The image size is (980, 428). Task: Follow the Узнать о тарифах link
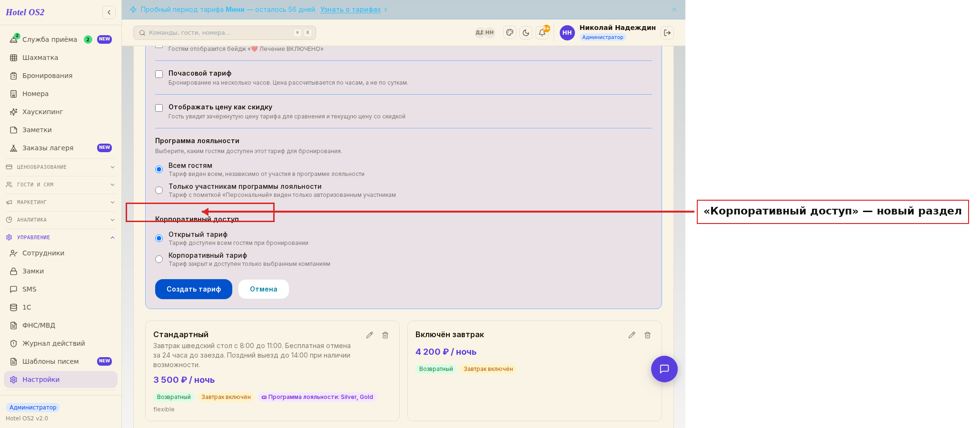click(x=350, y=10)
